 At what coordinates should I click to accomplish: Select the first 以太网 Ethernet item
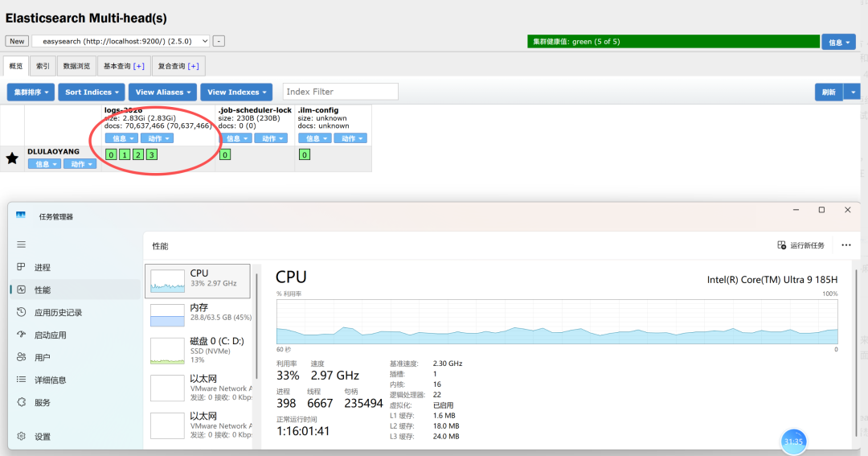tap(198, 387)
